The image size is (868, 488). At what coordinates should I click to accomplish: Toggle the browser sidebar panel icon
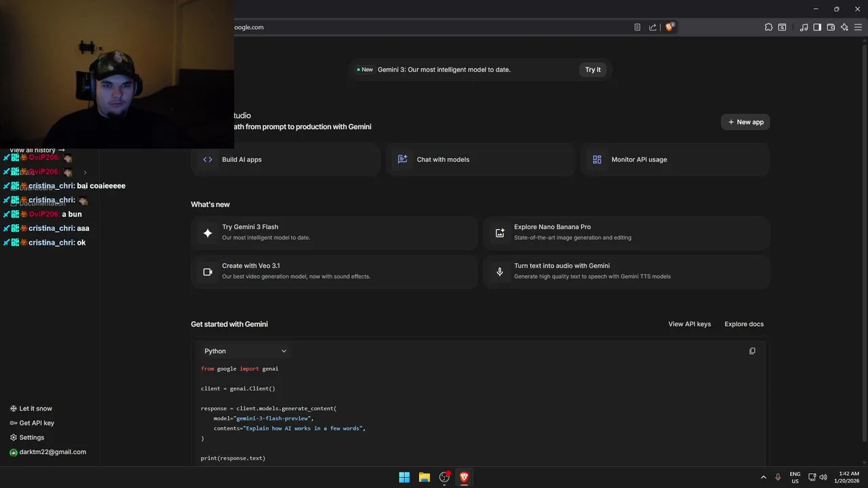click(817, 27)
